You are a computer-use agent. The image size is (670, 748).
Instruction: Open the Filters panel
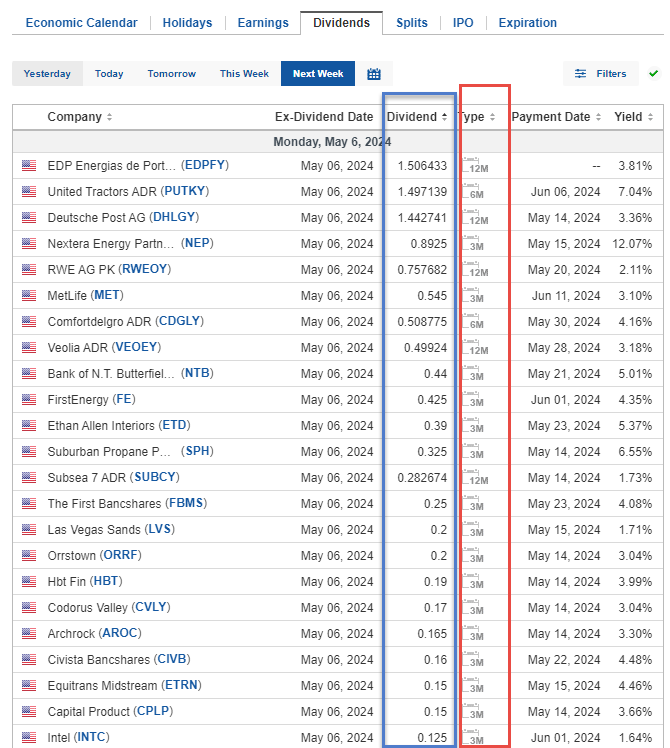(x=601, y=73)
